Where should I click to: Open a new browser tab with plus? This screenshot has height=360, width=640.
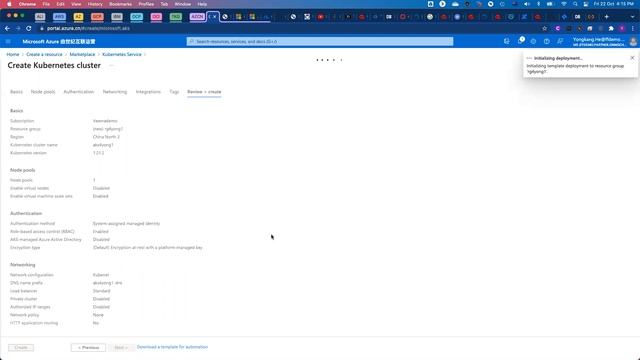click(x=607, y=17)
